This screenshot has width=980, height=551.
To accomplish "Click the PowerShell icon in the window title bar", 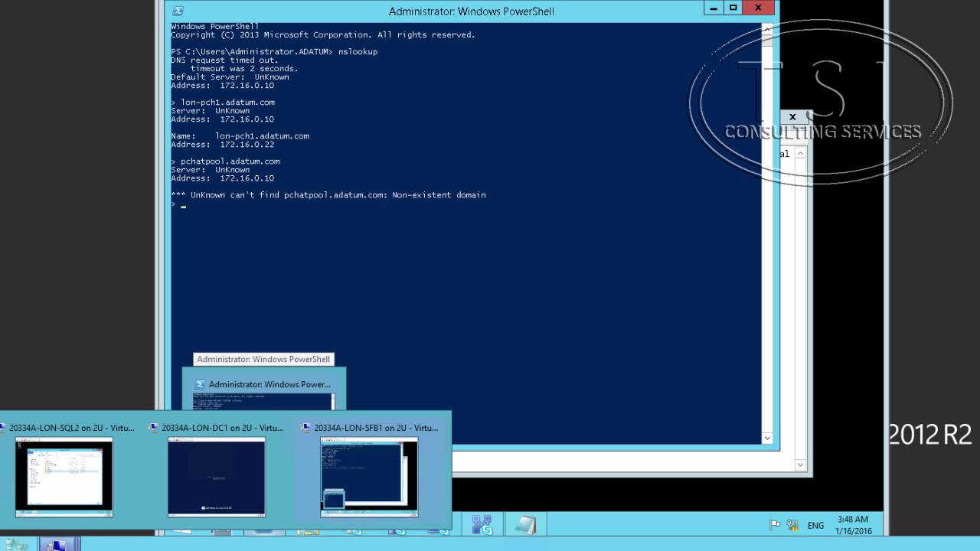I will coord(178,11).
